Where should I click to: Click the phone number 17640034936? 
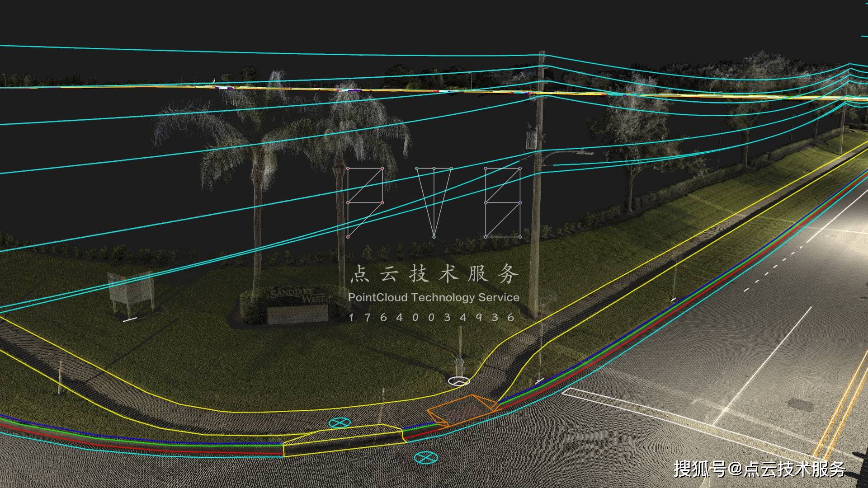pos(432,317)
